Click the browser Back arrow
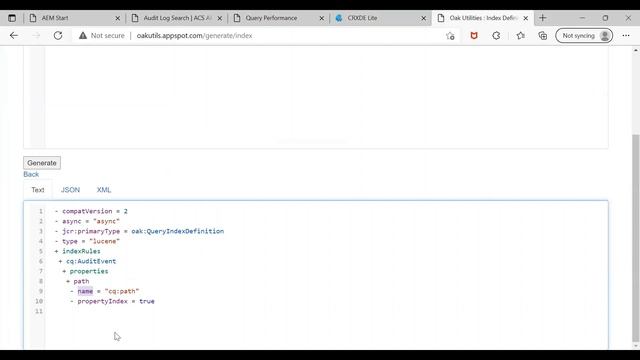This screenshot has width=640, height=360. [x=14, y=36]
